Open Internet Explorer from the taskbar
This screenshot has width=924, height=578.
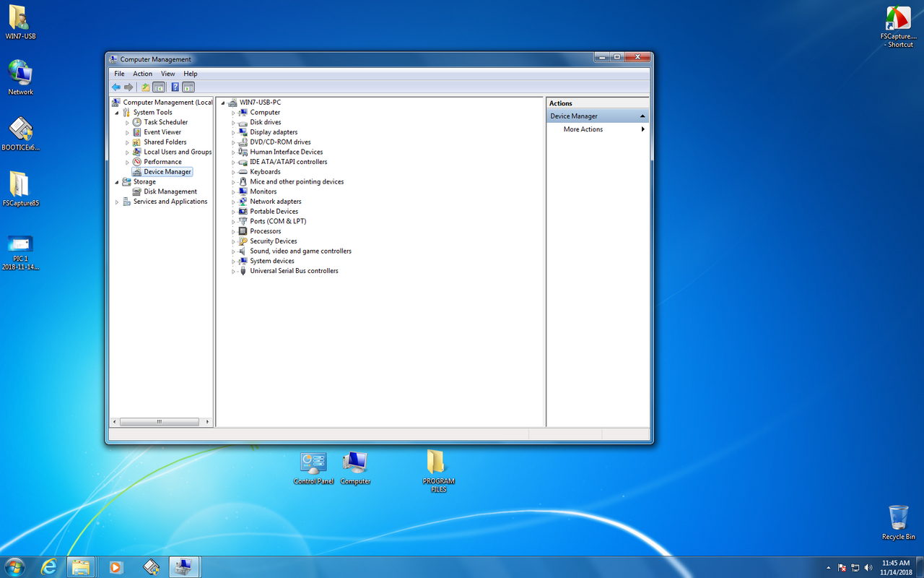[x=49, y=566]
